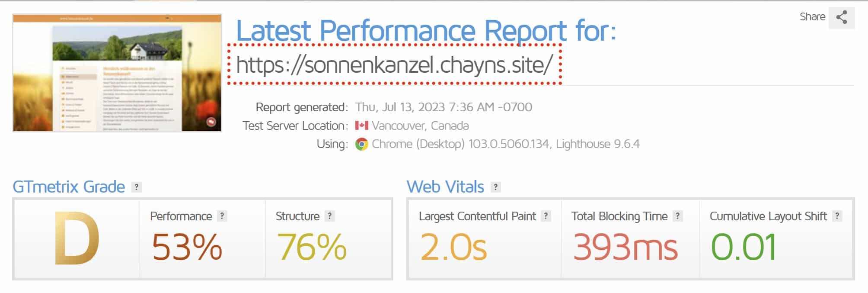
Task: Open help icon beside GTmetrix Grade
Action: tap(137, 187)
